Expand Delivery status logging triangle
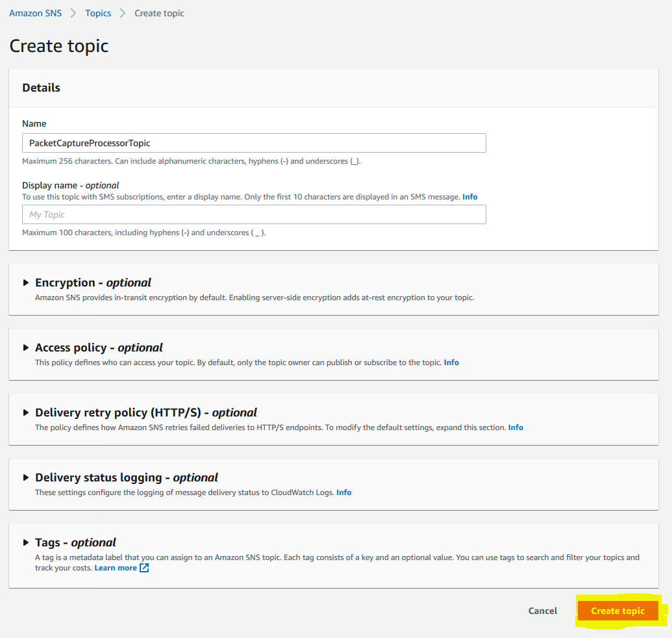This screenshot has height=638, width=672. 26,478
